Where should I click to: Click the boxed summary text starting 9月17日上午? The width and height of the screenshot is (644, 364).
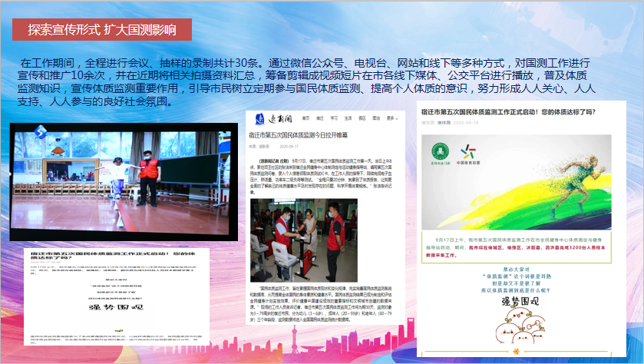(x=517, y=247)
